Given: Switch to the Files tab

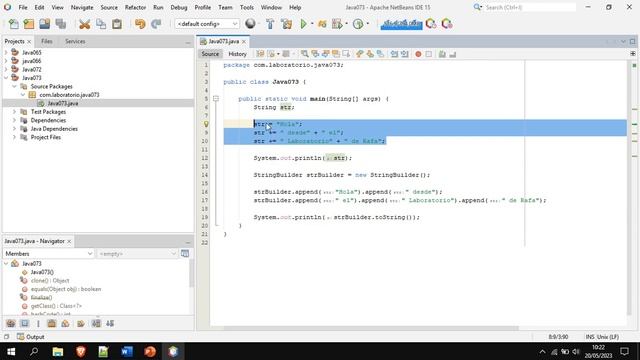Looking at the screenshot, I should [47, 41].
